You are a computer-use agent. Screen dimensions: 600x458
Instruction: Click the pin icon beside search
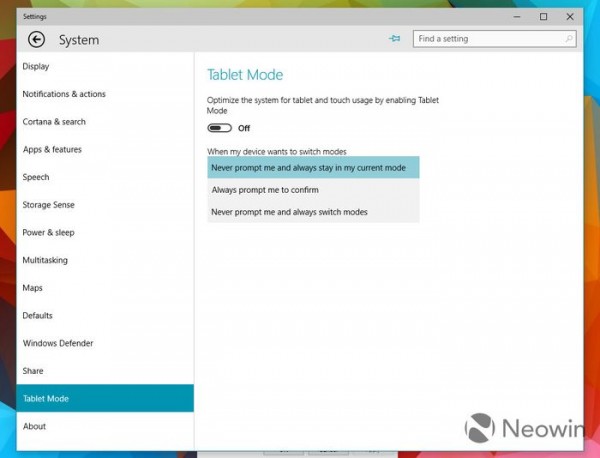(394, 39)
